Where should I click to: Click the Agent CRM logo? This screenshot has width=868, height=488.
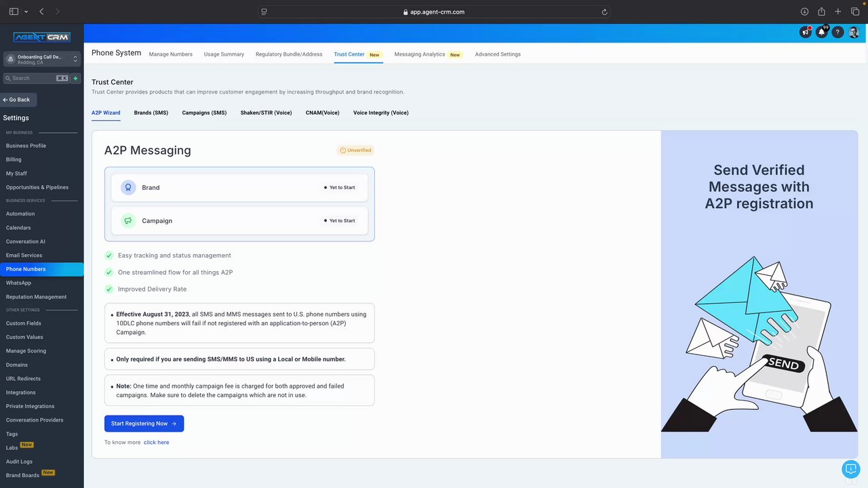click(41, 37)
